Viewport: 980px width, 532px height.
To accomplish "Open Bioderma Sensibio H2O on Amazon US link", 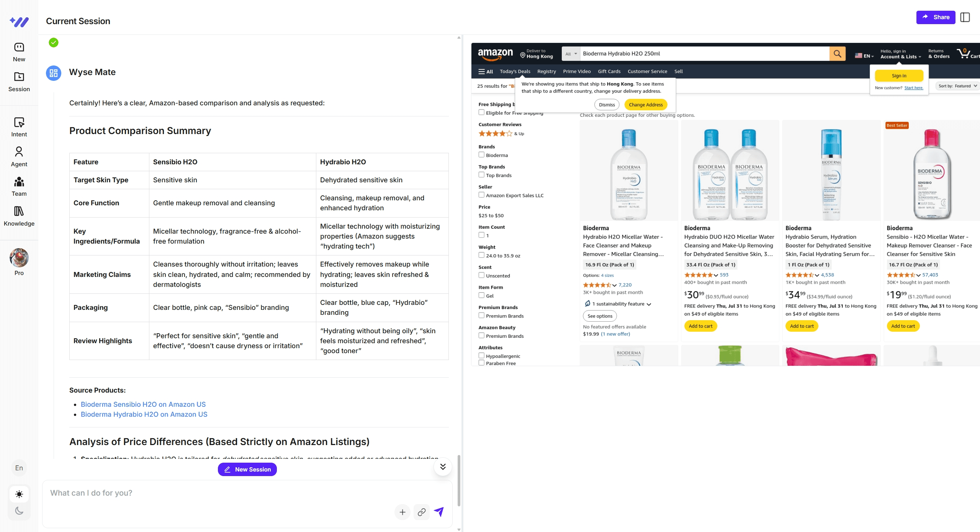I will 143,404.
